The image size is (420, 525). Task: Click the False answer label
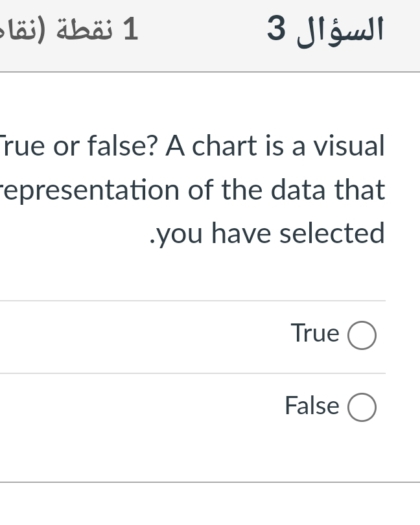[312, 406]
